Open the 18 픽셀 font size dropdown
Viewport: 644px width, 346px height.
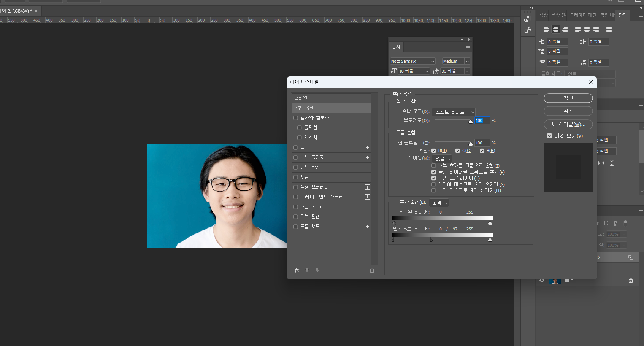tap(427, 71)
